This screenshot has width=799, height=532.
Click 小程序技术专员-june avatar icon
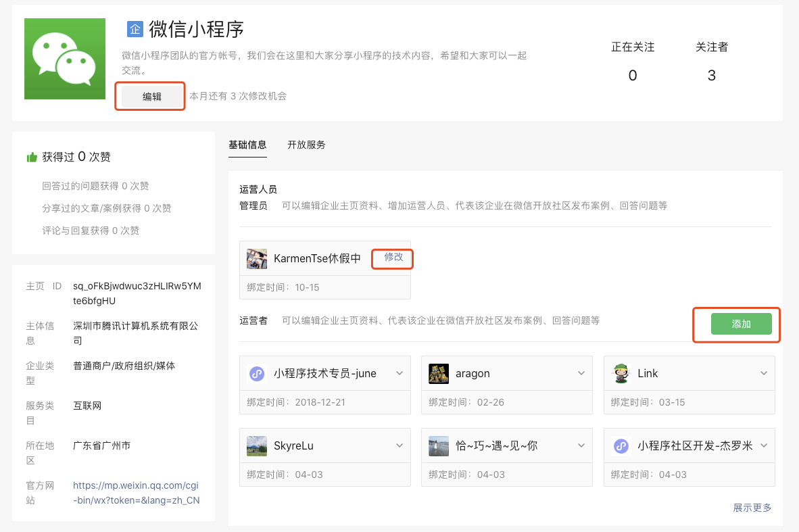coord(257,374)
